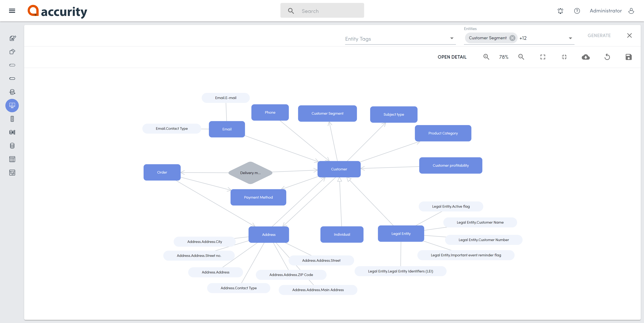
Task: Expand the Entities selection dropdown
Action: click(570, 38)
